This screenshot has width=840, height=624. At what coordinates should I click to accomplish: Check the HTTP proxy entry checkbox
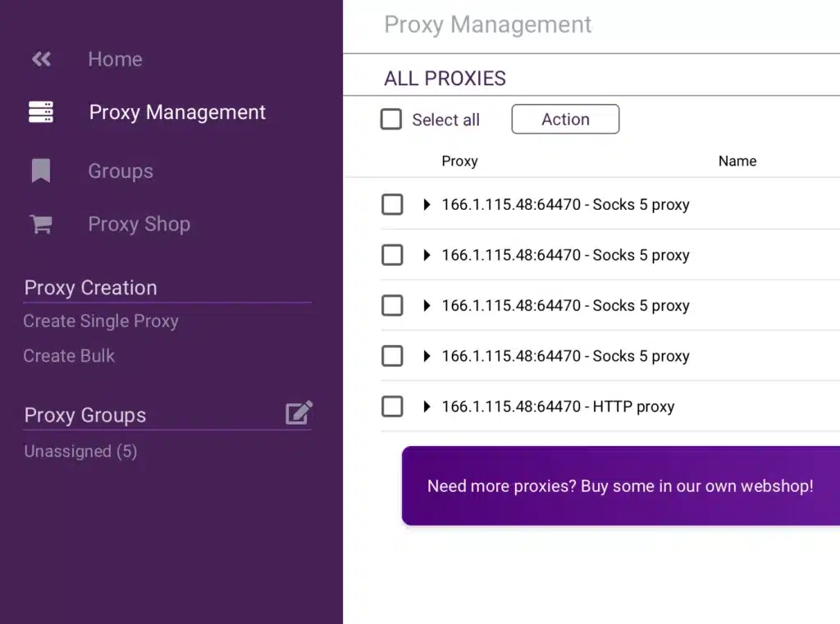click(x=391, y=406)
